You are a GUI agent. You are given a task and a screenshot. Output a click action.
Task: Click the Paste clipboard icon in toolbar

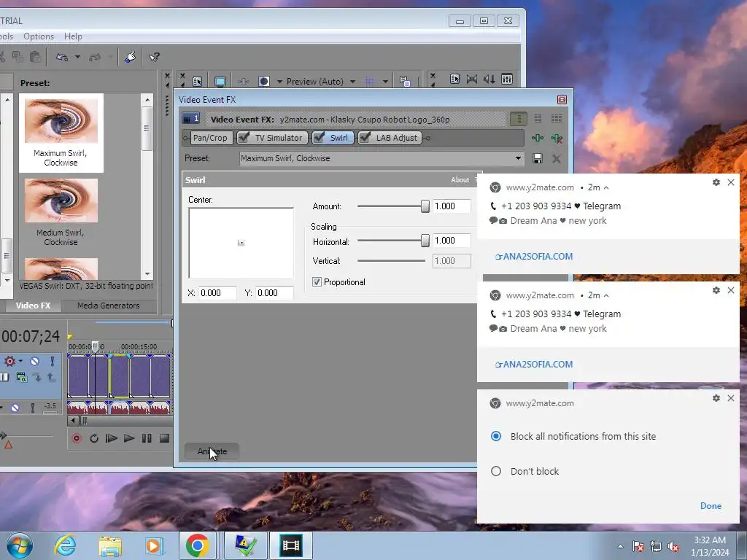tap(35, 57)
